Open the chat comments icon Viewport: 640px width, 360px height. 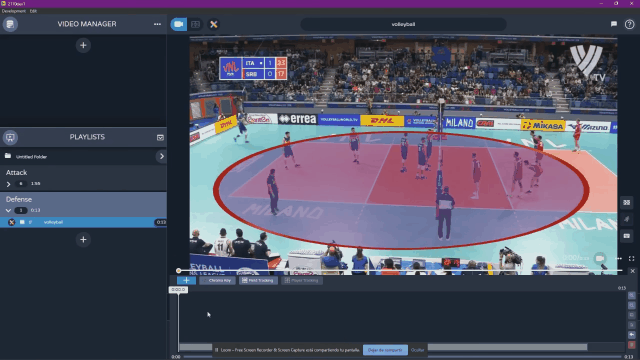613,24
